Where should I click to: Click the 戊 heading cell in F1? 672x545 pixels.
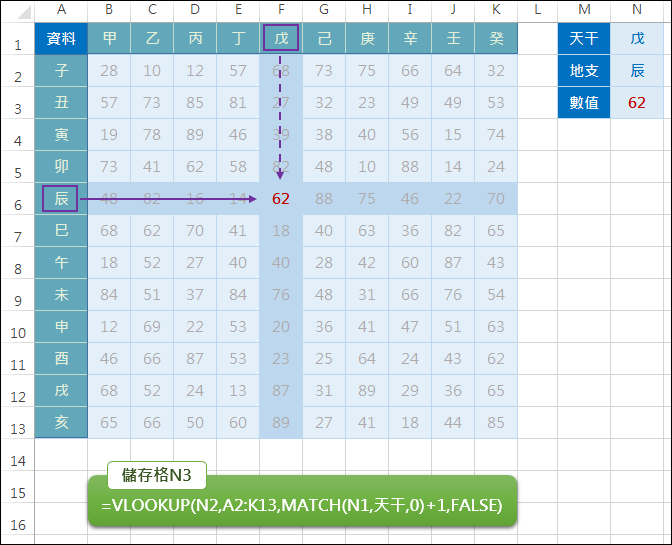pos(281,39)
